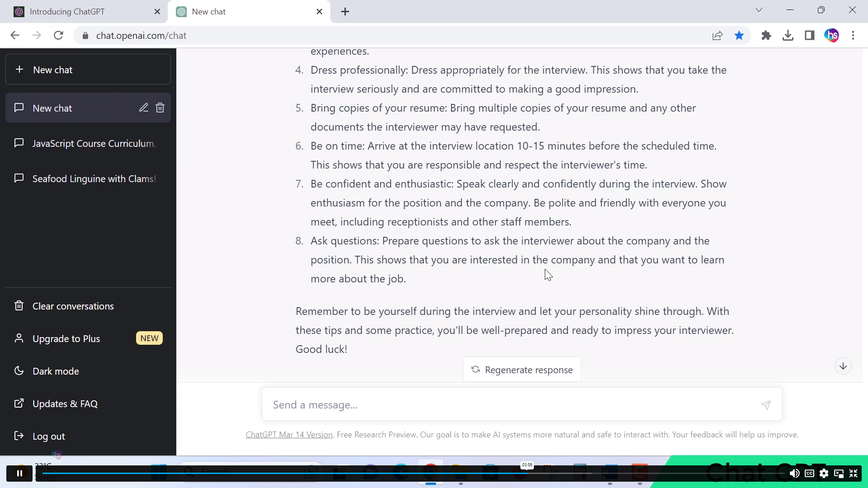Pause the video playback
The image size is (868, 488).
click(x=19, y=473)
